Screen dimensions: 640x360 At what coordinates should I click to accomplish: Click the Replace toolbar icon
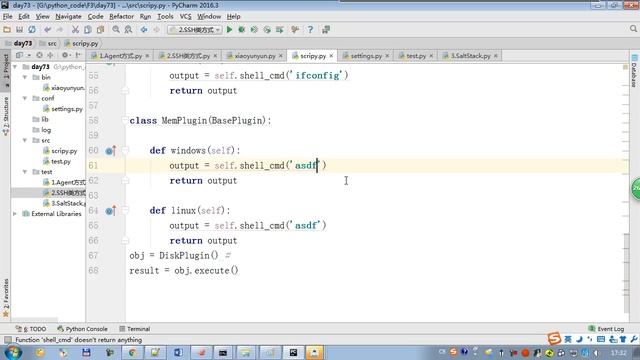coord(128,29)
